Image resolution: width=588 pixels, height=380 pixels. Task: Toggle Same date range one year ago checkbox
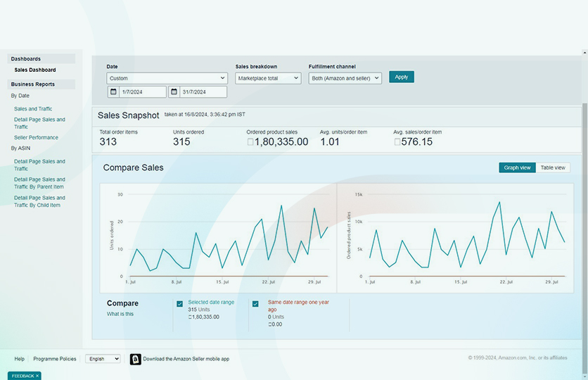tap(255, 304)
